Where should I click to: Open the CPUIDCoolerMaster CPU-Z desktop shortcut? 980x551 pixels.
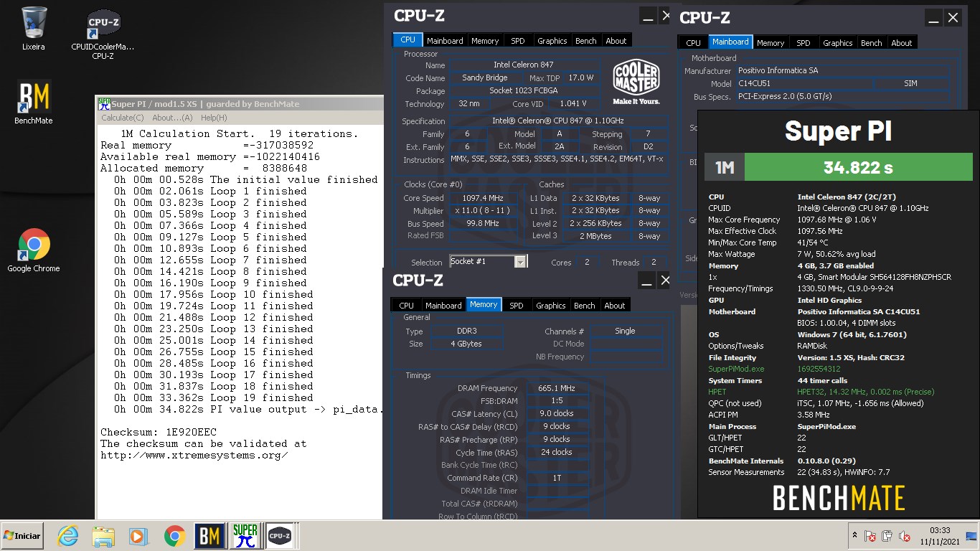pyautogui.click(x=103, y=34)
